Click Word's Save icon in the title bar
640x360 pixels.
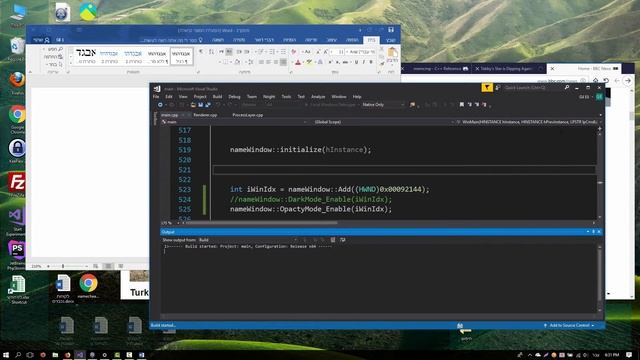point(391,30)
